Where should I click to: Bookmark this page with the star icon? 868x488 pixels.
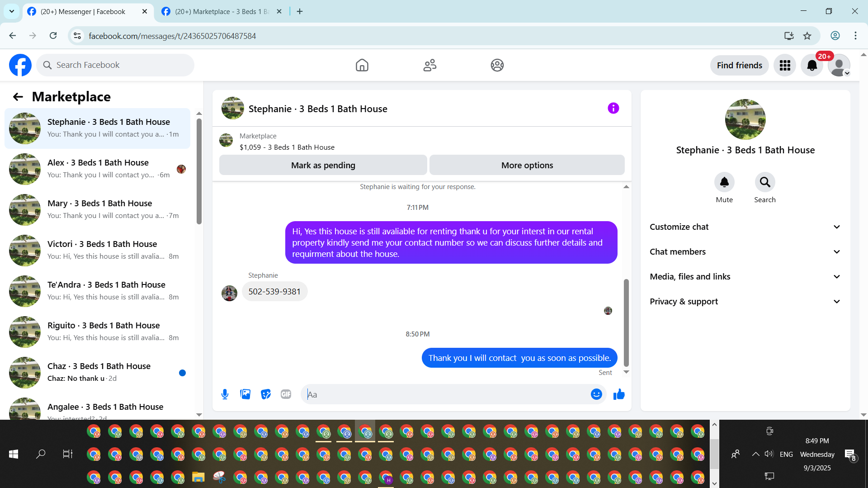807,36
